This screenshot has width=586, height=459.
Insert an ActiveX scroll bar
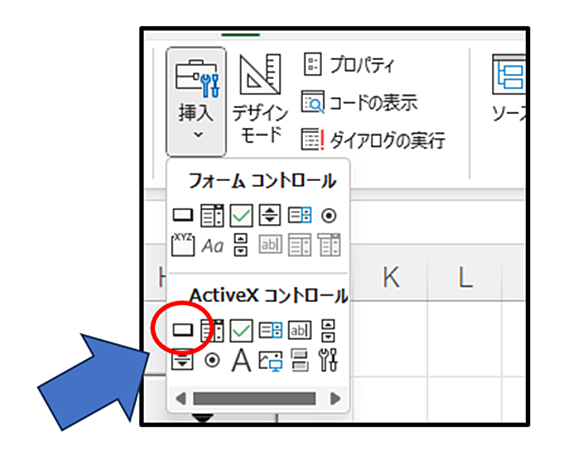point(328,330)
